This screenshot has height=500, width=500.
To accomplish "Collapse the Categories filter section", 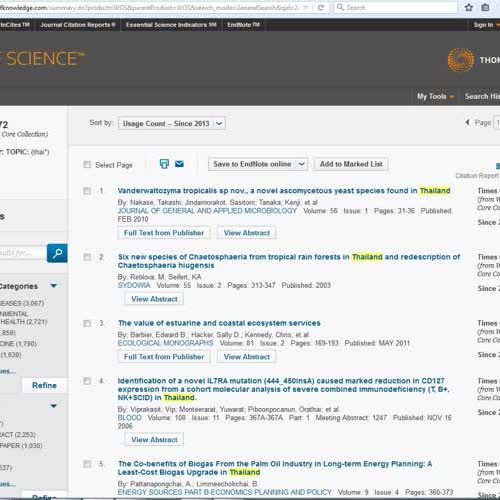I will pyautogui.click(x=53, y=286).
